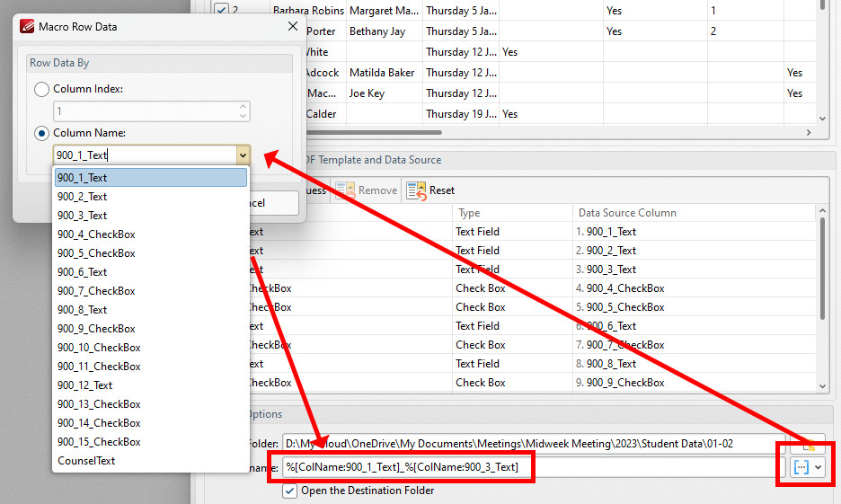This screenshot has height=504, width=841.
Task: Click the Remove fields toolbar icon
Action: [x=345, y=190]
